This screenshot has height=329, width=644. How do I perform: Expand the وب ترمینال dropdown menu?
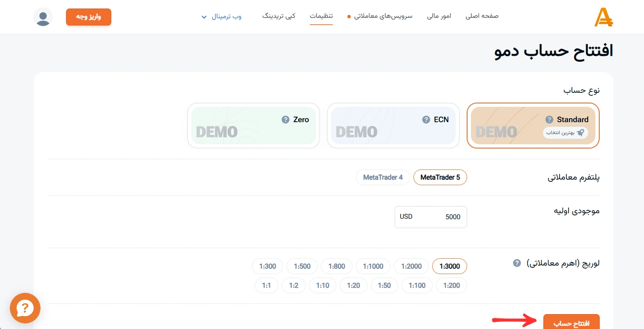pyautogui.click(x=222, y=16)
